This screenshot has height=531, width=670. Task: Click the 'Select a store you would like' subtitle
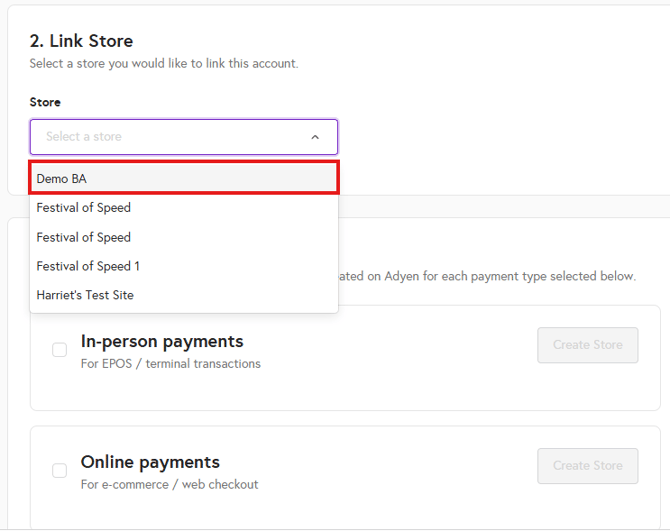164,64
